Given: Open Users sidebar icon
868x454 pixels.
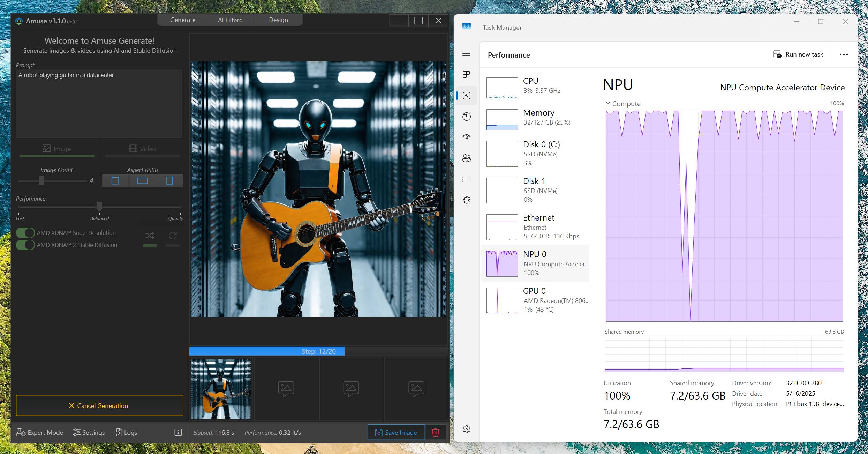Looking at the screenshot, I should point(466,158).
